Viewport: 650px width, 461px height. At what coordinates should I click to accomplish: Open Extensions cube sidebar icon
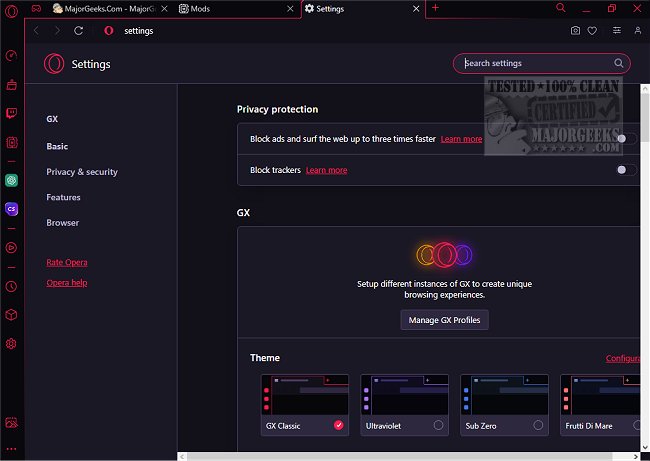click(x=11, y=315)
